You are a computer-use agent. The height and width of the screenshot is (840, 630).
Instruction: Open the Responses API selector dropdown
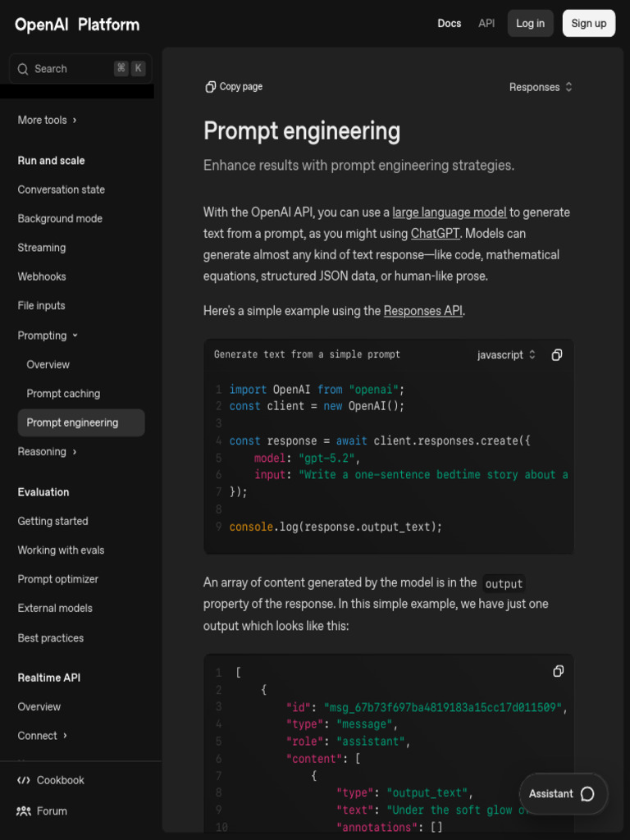pos(541,87)
